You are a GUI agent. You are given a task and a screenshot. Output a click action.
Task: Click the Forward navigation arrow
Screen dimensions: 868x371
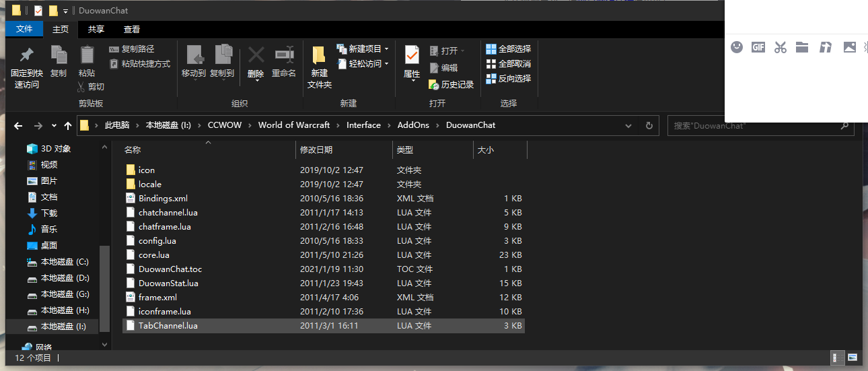(38, 126)
